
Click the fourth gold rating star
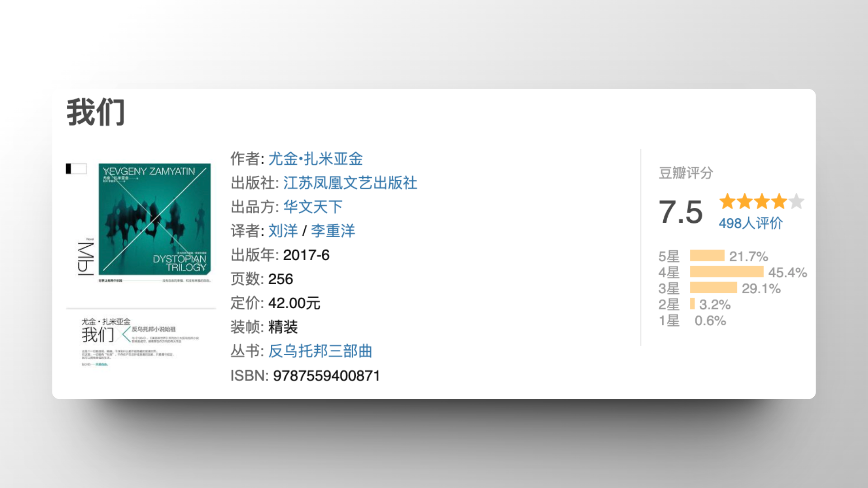pos(779,202)
